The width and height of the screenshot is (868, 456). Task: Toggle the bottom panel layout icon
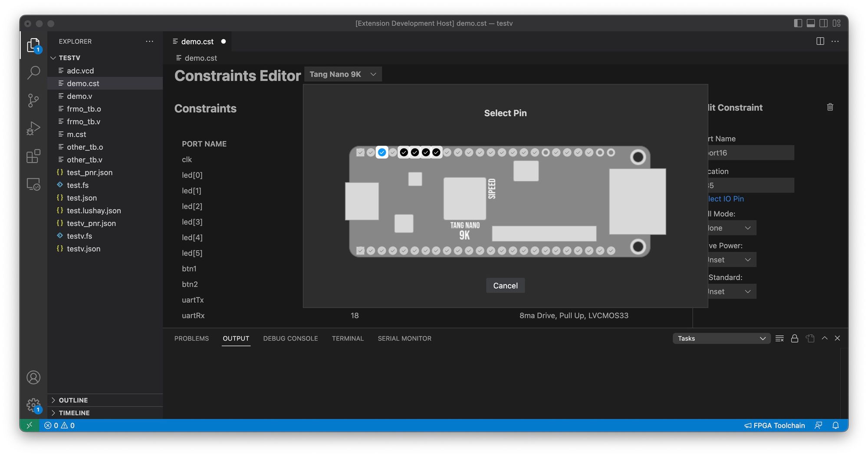click(x=811, y=23)
